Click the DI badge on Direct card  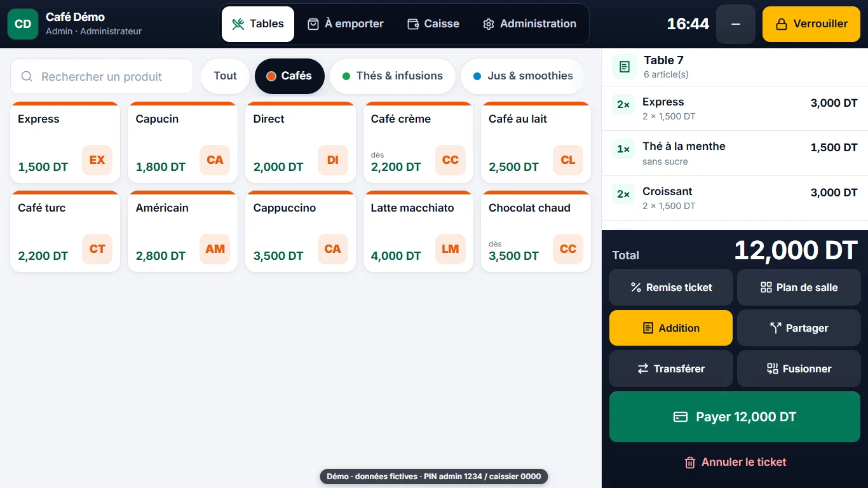333,160
